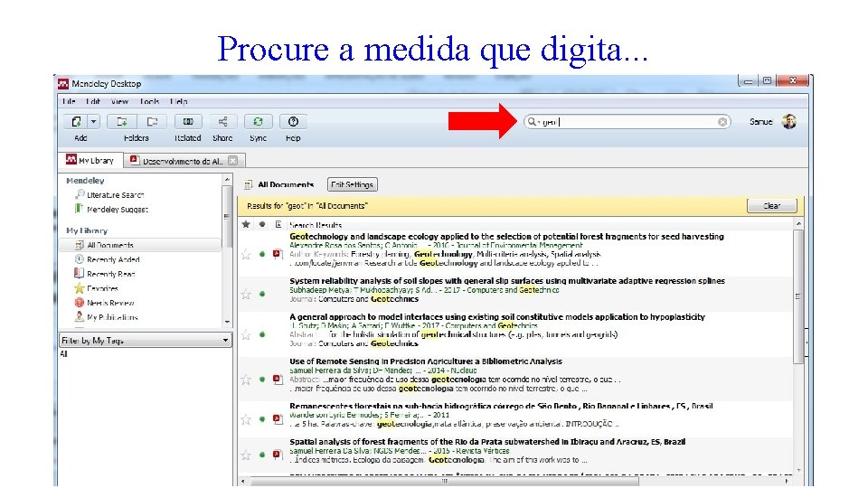
Task: Click the user profile avatar
Action: pyautogui.click(x=789, y=121)
